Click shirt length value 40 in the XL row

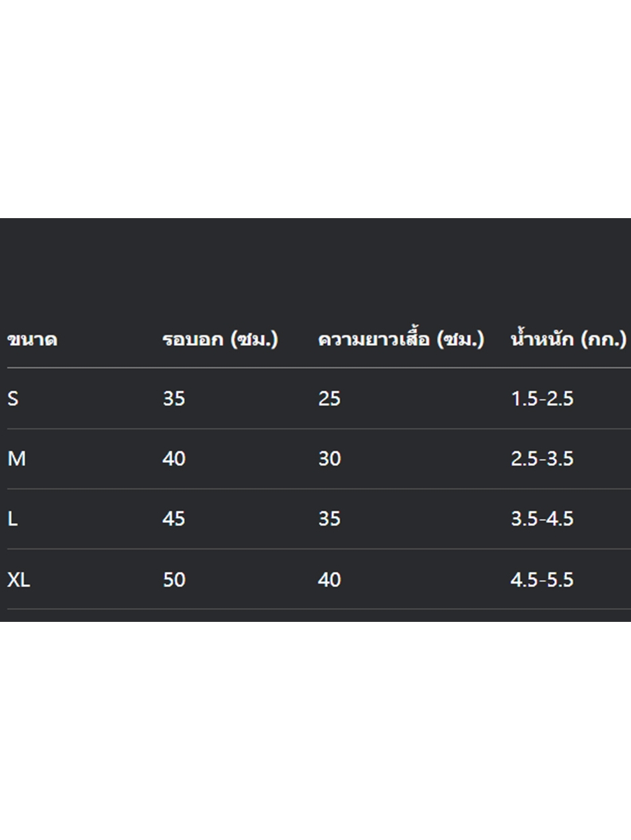pyautogui.click(x=329, y=580)
